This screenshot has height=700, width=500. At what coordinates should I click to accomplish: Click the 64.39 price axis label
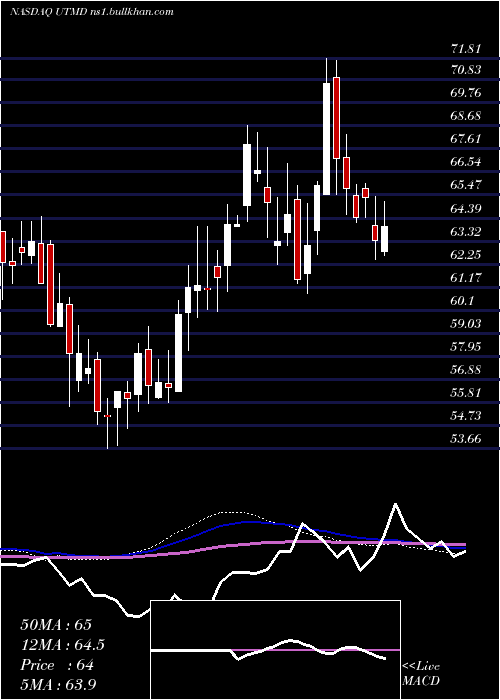pyautogui.click(x=466, y=208)
